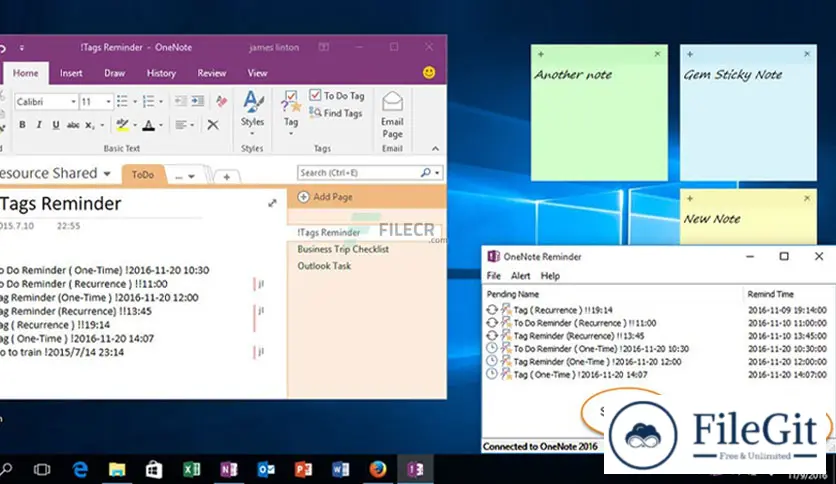This screenshot has width=836, height=484.
Task: Open the Outlook Task page
Action: 324,265
